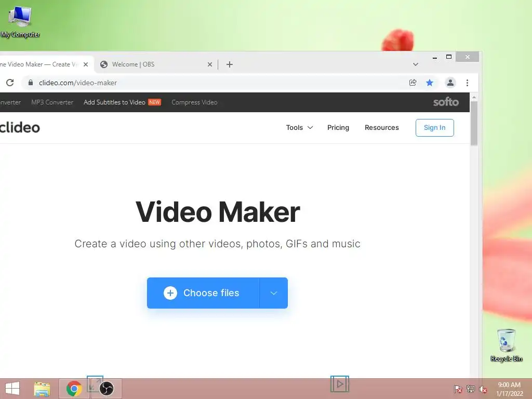Go to the Pricing page

coord(338,128)
